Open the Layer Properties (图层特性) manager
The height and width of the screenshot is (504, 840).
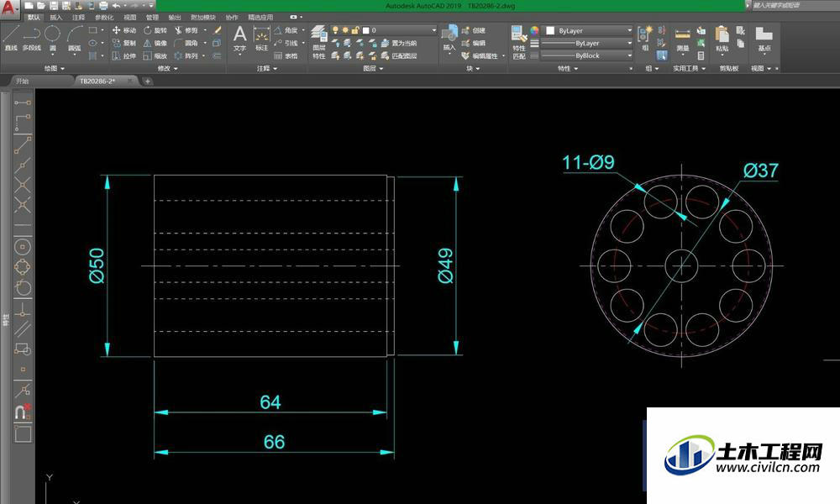pyautogui.click(x=318, y=42)
